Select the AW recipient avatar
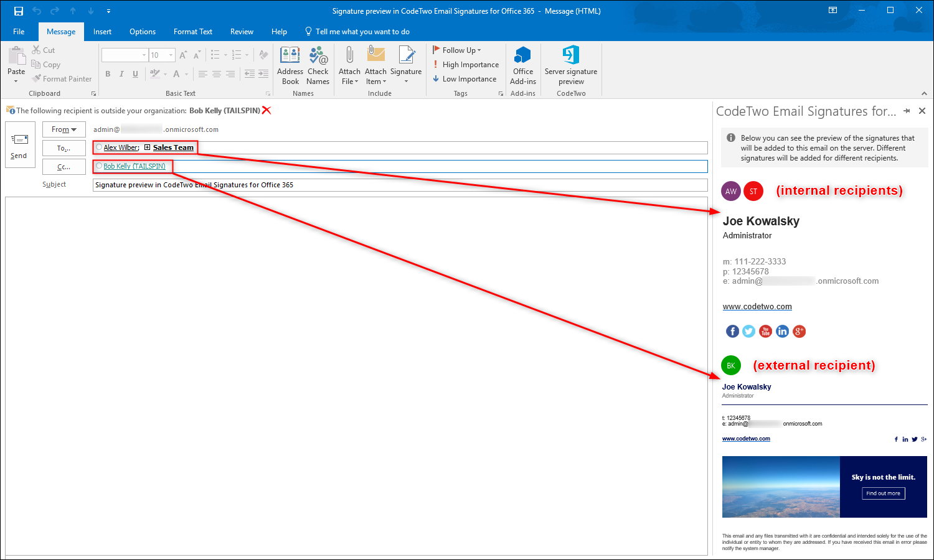The height and width of the screenshot is (560, 934). pyautogui.click(x=731, y=191)
